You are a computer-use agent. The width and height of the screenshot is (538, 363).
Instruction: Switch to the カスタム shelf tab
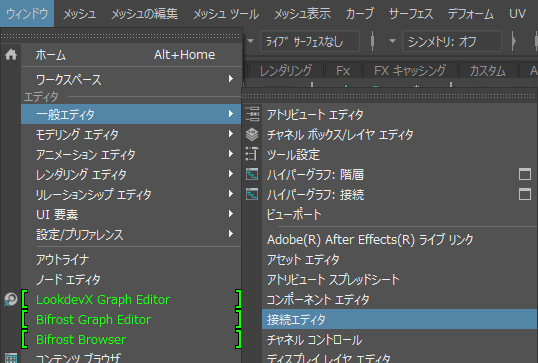pos(487,71)
